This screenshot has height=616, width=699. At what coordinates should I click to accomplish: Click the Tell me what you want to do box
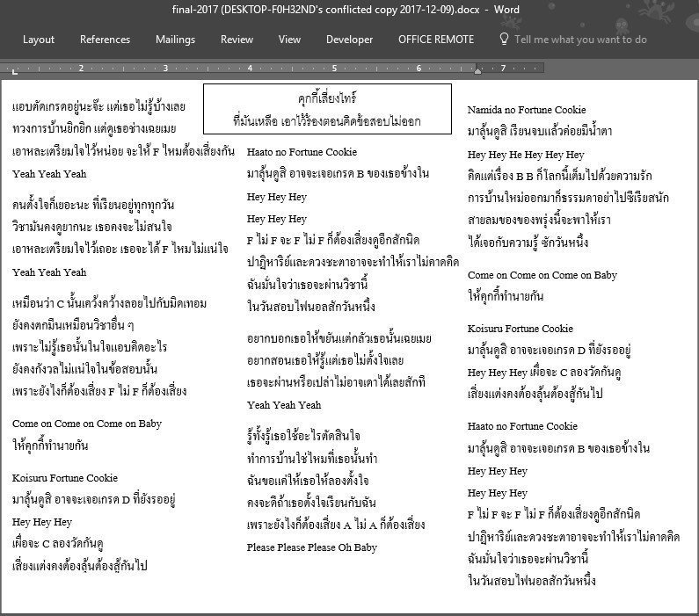[x=580, y=40]
